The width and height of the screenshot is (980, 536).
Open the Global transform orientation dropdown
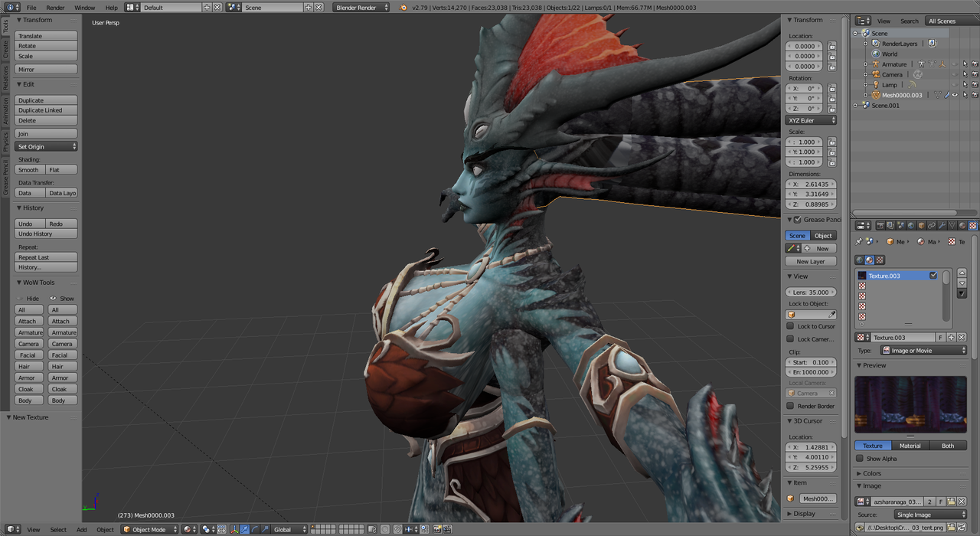[x=290, y=529]
